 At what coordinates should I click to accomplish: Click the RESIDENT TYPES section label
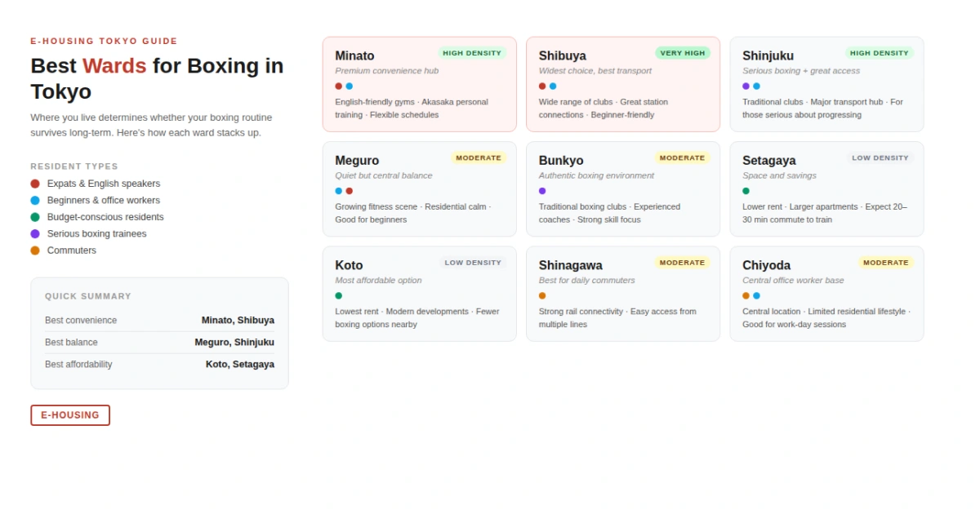pyautogui.click(x=74, y=166)
